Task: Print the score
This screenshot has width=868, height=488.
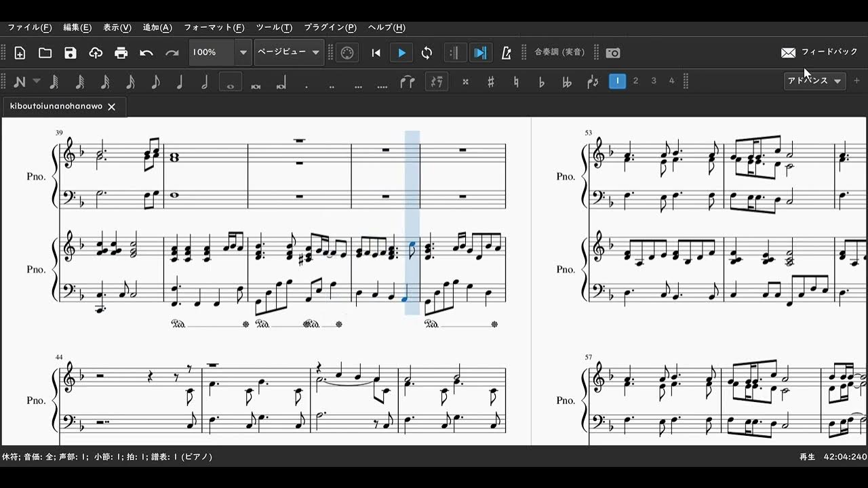Action: click(121, 53)
